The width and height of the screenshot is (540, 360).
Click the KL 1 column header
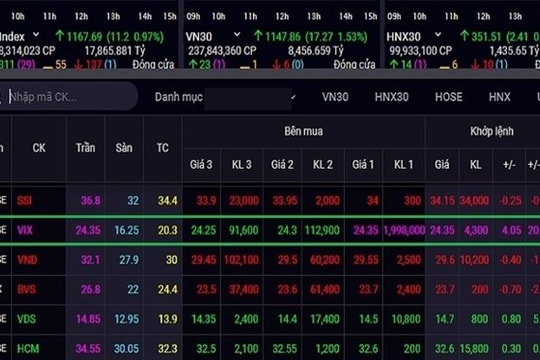coord(403,165)
